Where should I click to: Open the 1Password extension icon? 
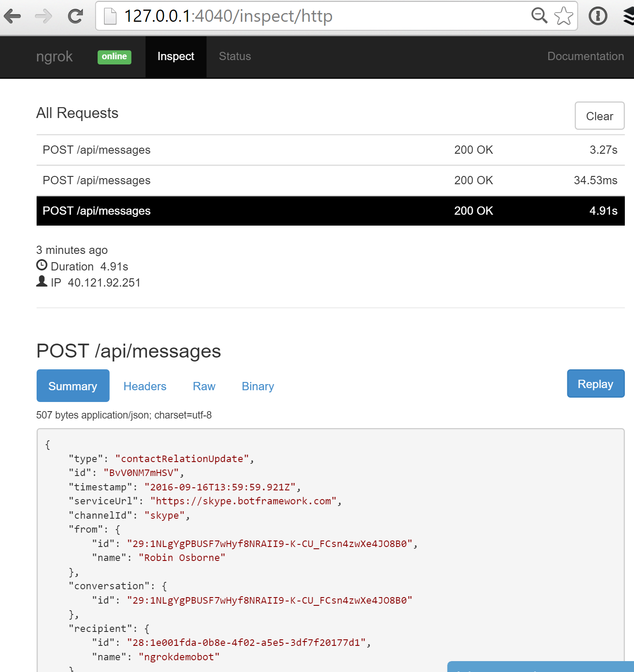pyautogui.click(x=598, y=16)
